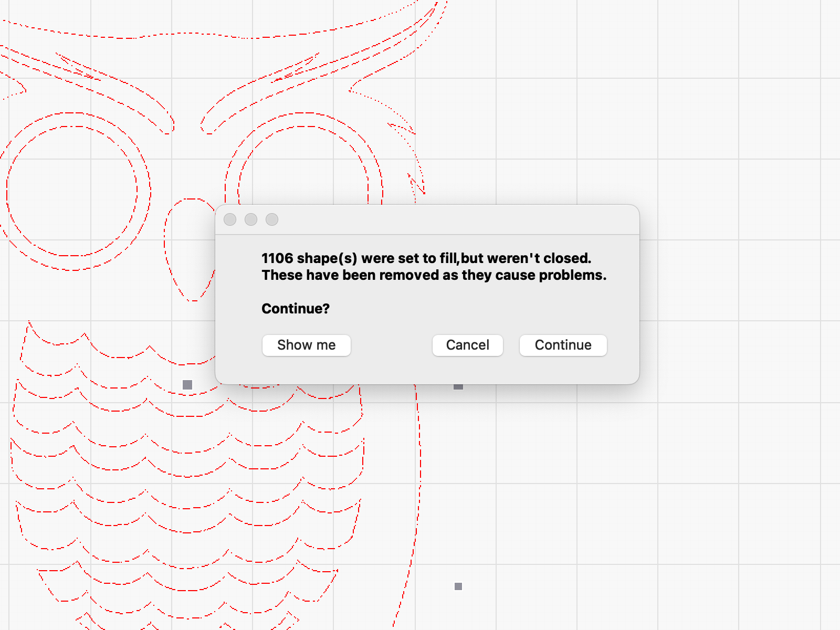Screen dimensions: 840x630
Task: Click the dialog's third zoom dot
Action: click(272, 219)
